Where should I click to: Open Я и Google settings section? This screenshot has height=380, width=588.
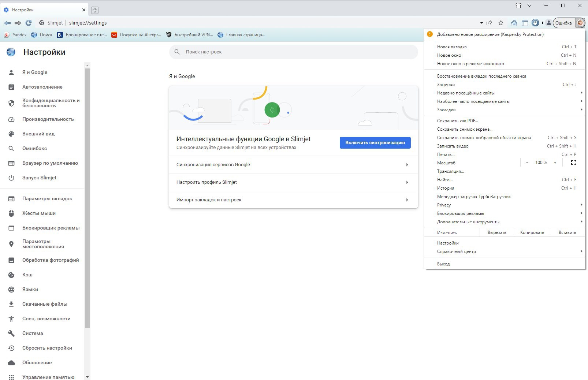click(42, 72)
